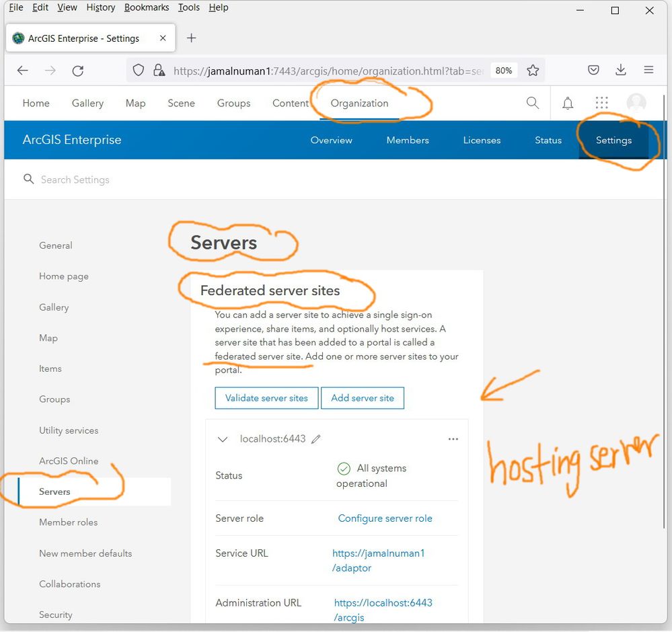Close the ArcGIS Enterprise - Settings tab

pos(163,38)
